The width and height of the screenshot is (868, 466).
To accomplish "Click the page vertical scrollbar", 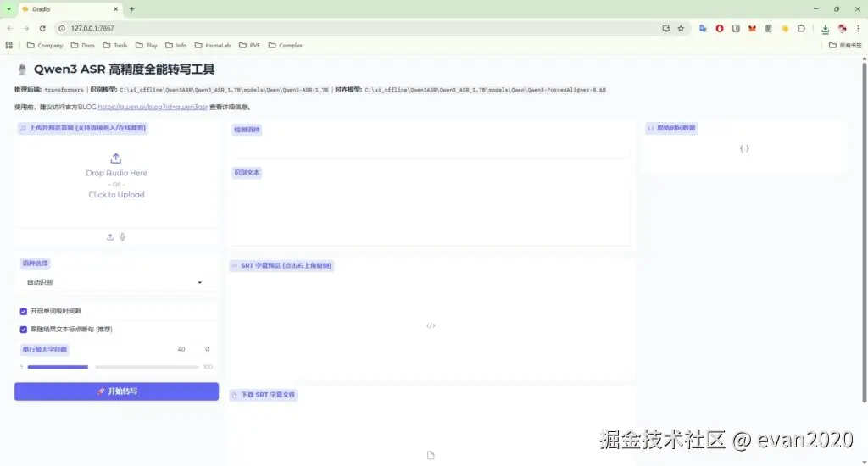I will (864, 232).
